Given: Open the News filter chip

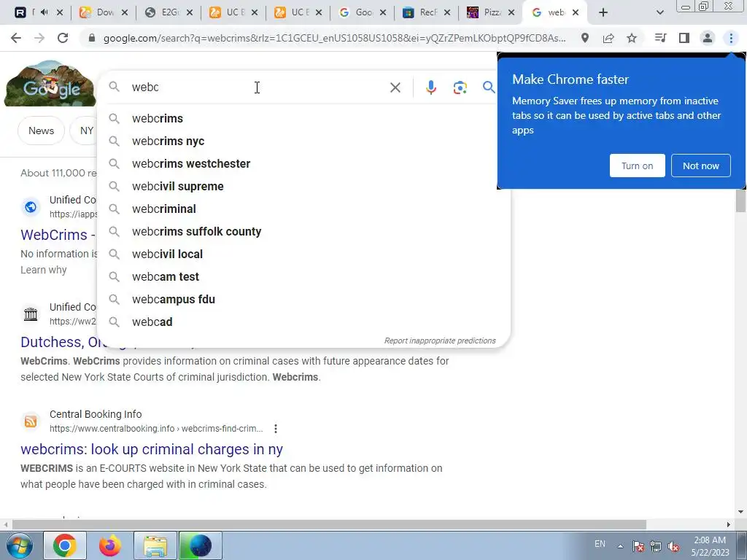Looking at the screenshot, I should [41, 131].
